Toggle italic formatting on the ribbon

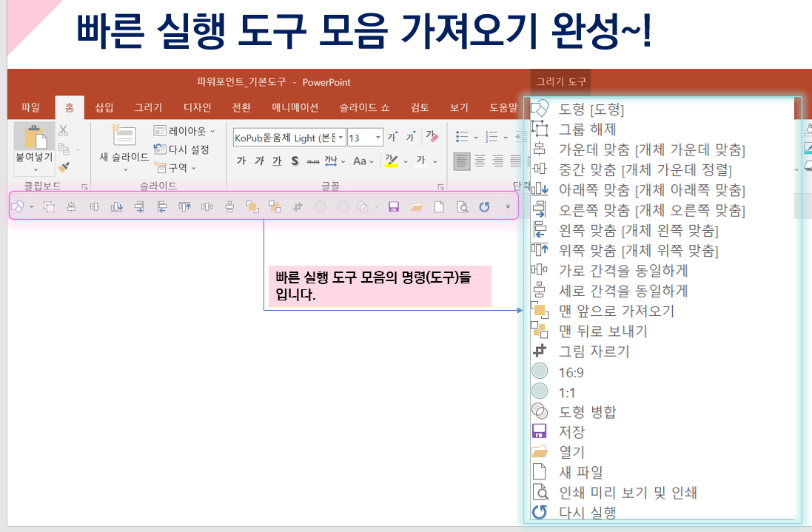pos(260,160)
